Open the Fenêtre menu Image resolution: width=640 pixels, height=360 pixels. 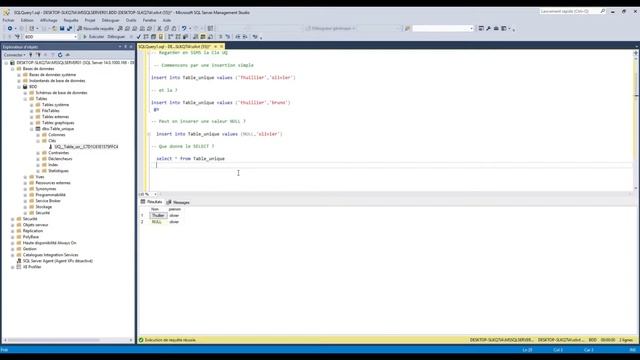(x=149, y=20)
